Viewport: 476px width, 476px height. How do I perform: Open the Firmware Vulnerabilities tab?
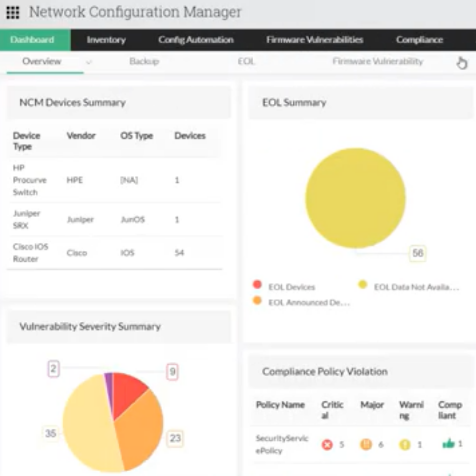316,40
